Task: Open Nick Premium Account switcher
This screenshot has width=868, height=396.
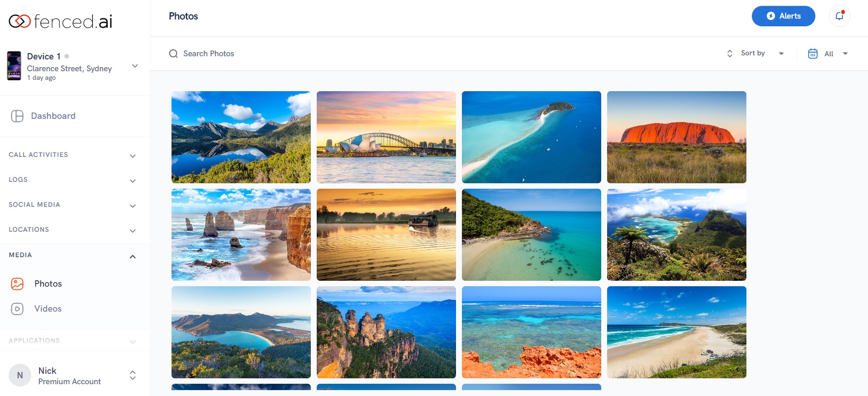Action: pyautogui.click(x=73, y=376)
